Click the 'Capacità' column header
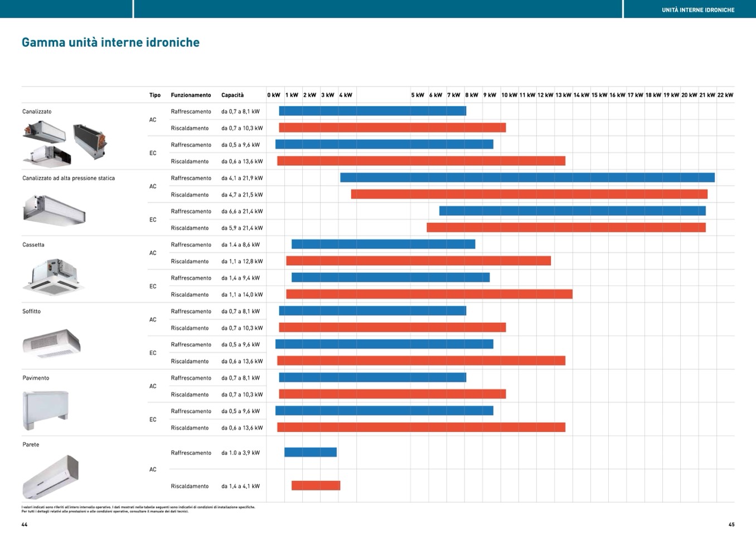 pos(232,95)
